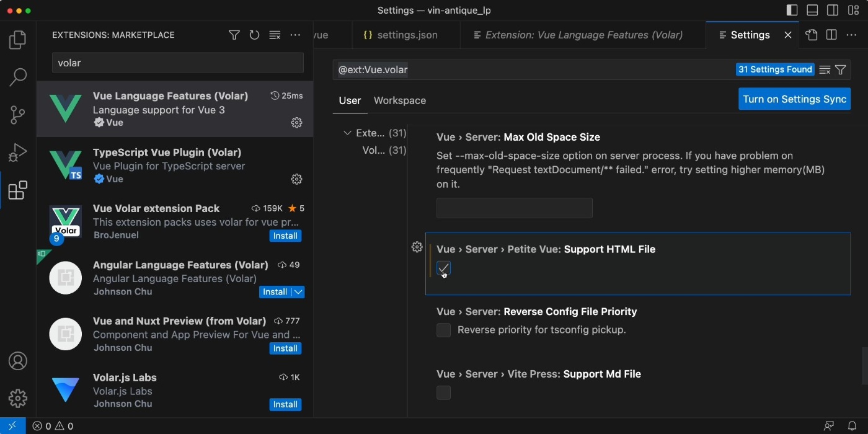The image size is (868, 434).
Task: Open Volar.js Labs extension entry
Action: click(x=175, y=391)
